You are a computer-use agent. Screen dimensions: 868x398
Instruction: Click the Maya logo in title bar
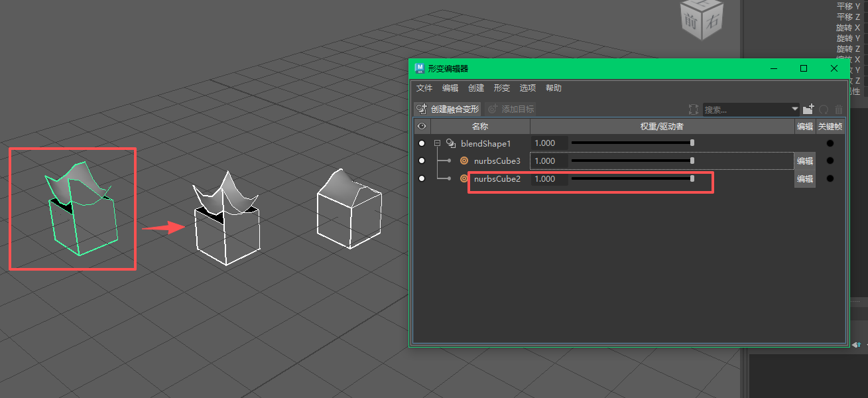coord(420,68)
